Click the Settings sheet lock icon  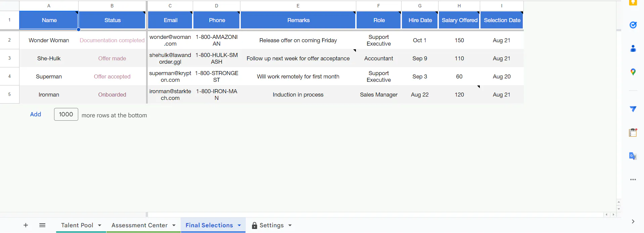click(255, 226)
